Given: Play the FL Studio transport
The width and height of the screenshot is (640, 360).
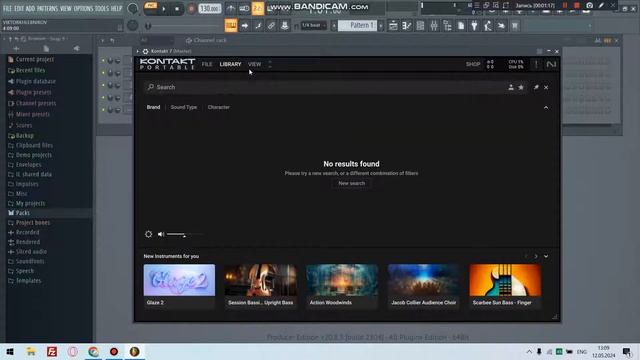Looking at the screenshot, I should point(164,9).
